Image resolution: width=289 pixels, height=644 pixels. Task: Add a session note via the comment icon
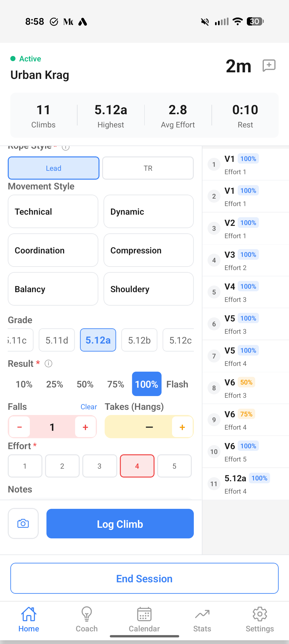tap(269, 66)
